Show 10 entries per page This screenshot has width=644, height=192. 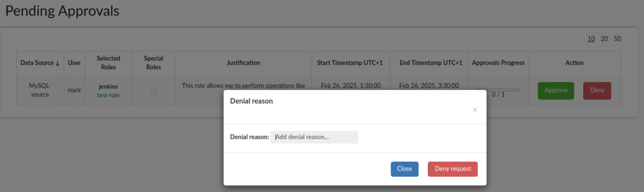click(591, 39)
